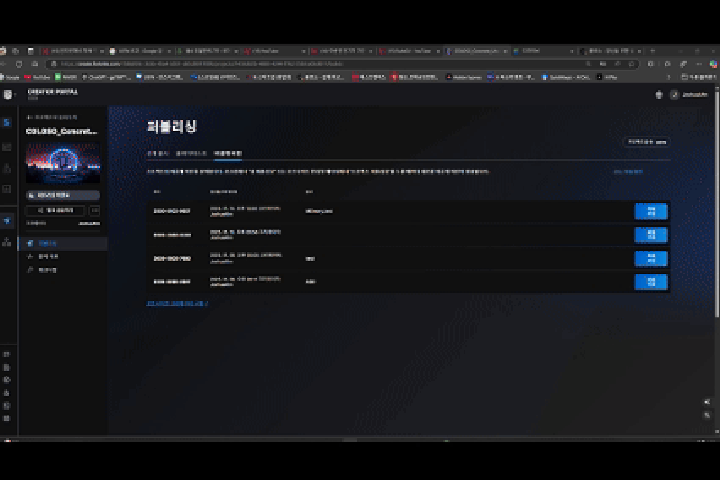
Task: Open the YouTube bookmark in bookmarks bar
Action: [37, 77]
